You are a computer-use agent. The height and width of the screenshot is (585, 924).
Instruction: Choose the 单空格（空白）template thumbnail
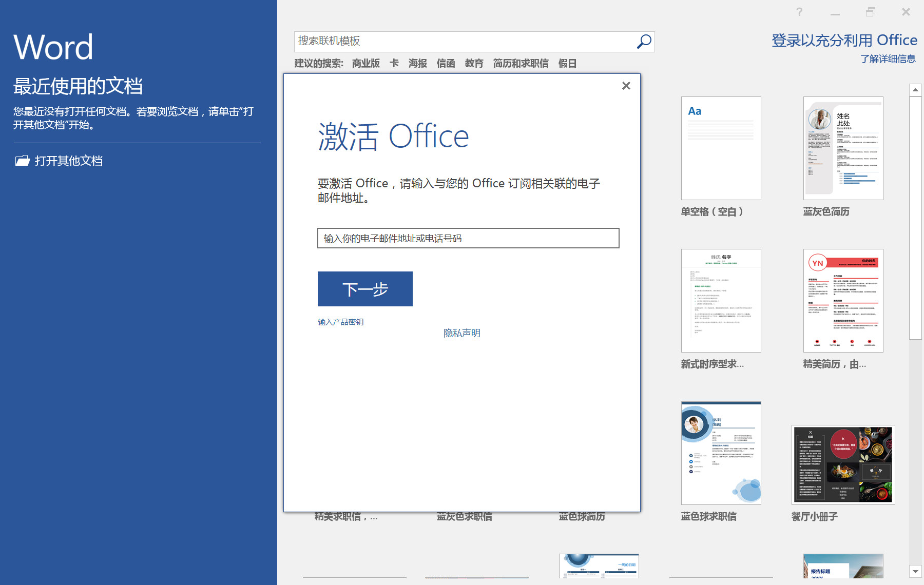(721, 148)
